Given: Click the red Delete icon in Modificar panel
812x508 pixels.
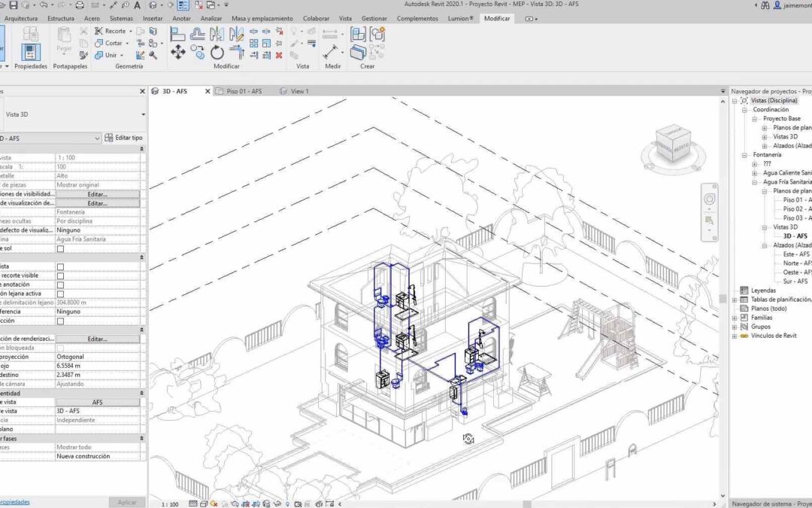Looking at the screenshot, I should pyautogui.click(x=279, y=55).
